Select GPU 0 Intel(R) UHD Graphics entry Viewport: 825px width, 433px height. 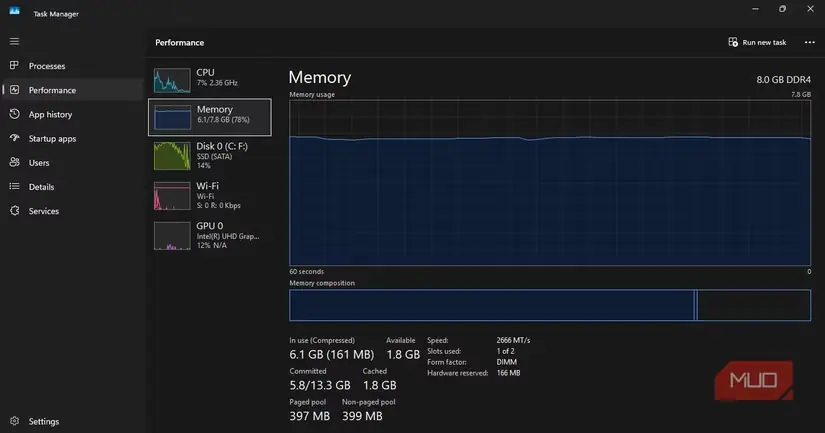point(210,236)
